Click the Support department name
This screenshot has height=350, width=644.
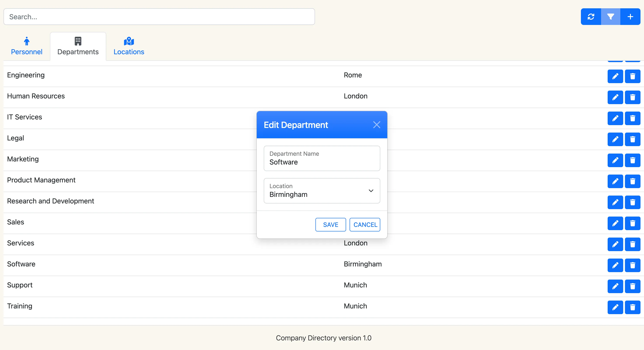[20, 285]
